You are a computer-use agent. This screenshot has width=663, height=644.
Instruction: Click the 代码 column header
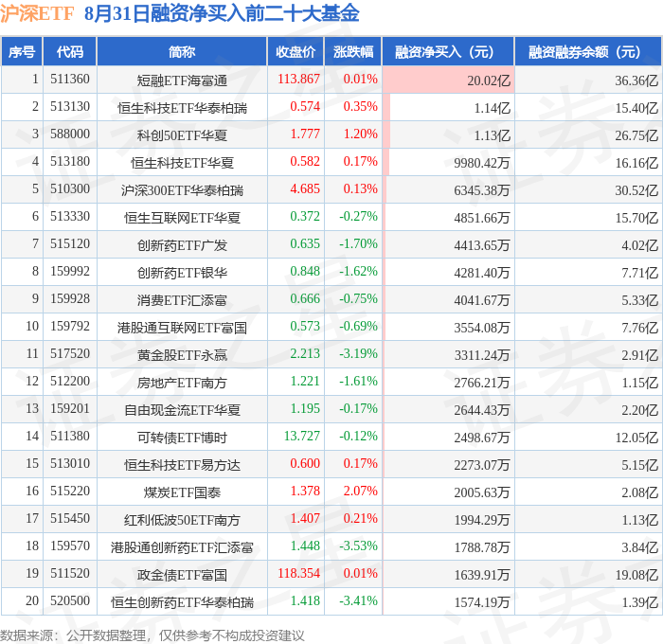70,51
